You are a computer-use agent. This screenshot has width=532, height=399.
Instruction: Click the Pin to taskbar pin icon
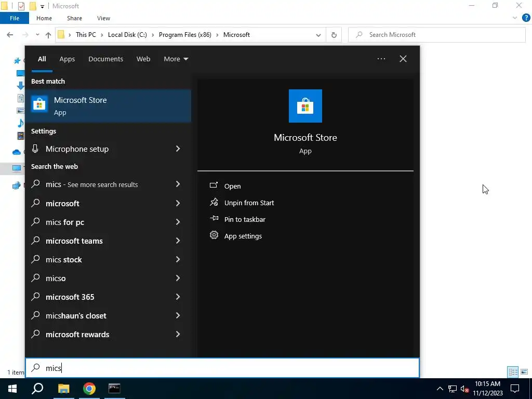click(214, 219)
